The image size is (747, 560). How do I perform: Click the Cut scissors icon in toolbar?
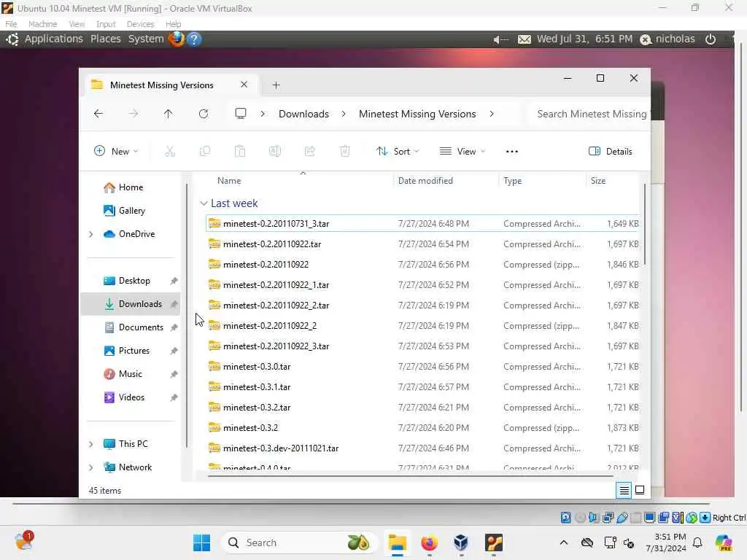click(169, 152)
